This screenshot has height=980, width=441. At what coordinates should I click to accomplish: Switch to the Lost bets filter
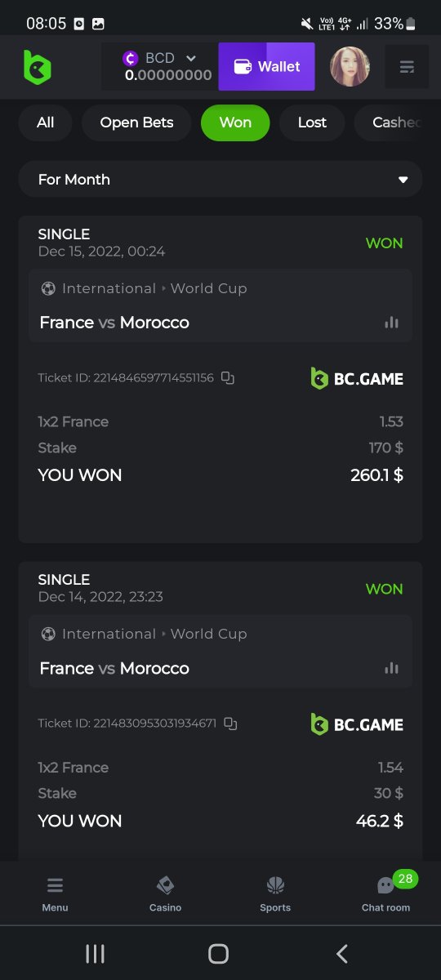pos(312,122)
